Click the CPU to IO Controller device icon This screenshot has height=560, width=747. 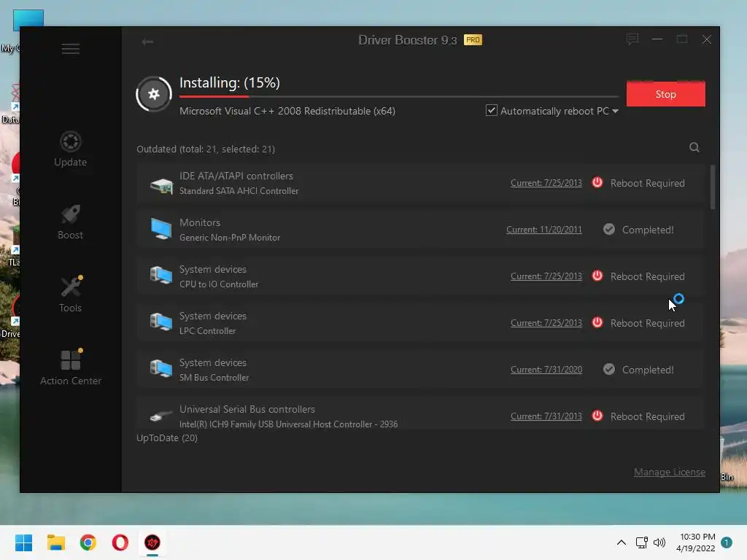(161, 276)
